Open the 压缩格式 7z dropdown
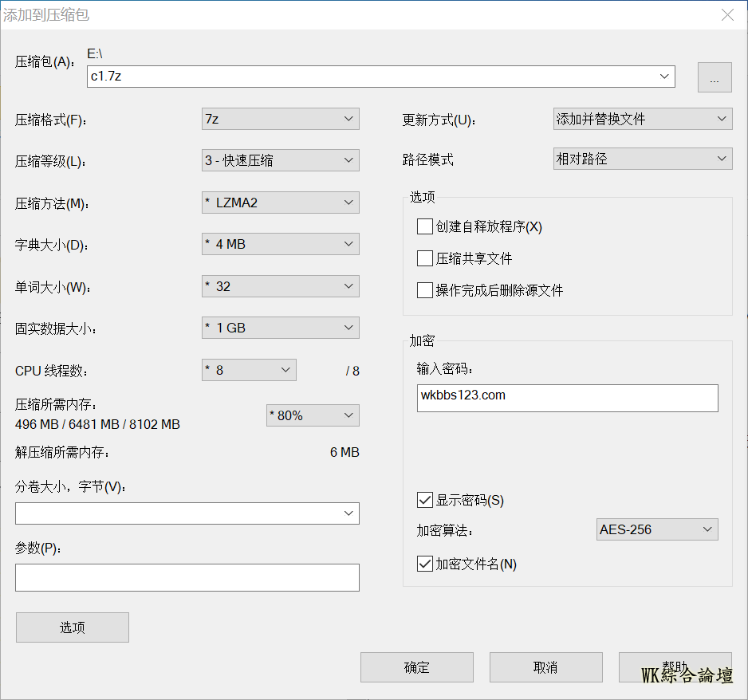This screenshot has width=748, height=700. (280, 119)
